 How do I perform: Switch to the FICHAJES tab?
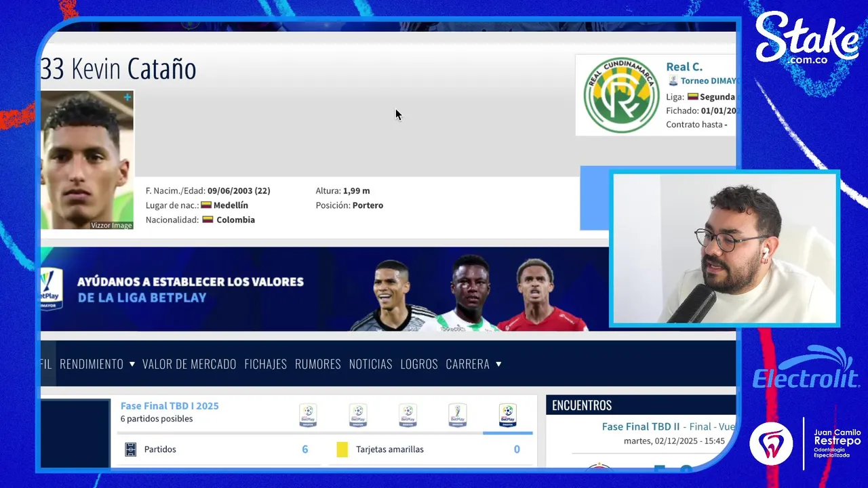[x=265, y=364]
